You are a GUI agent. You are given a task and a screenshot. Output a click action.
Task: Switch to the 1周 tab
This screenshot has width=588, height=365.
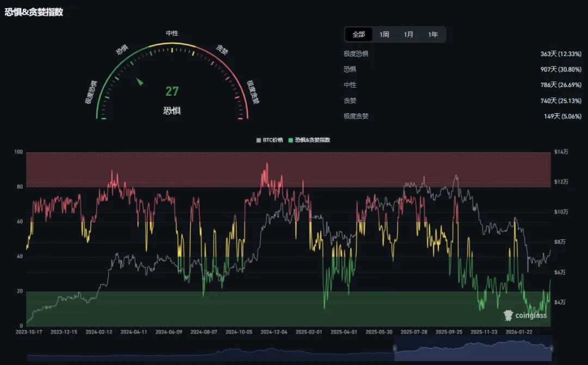(x=384, y=34)
